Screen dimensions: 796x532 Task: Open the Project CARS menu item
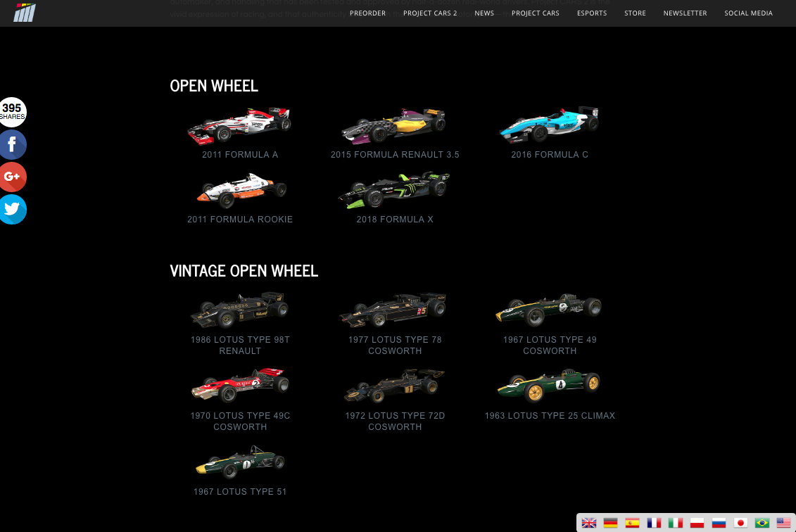pos(536,13)
